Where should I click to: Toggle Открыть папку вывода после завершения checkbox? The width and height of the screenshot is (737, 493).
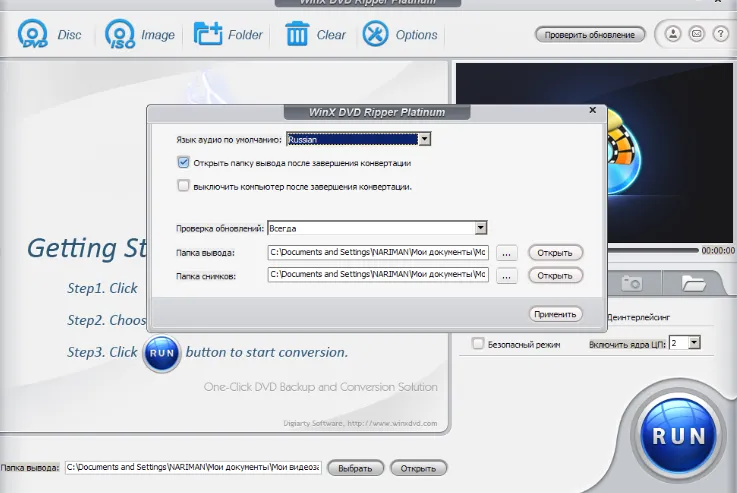[x=183, y=163]
